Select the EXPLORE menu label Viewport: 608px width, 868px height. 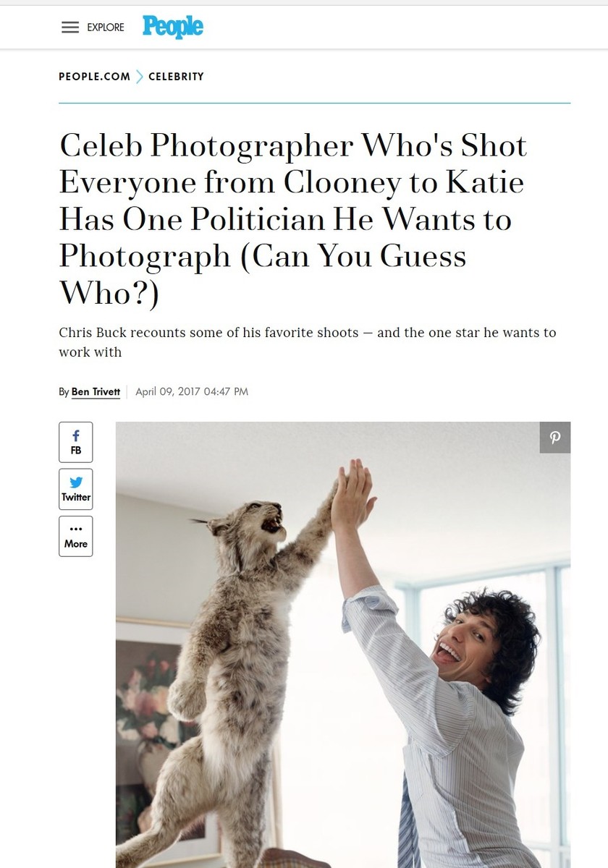[x=106, y=27]
